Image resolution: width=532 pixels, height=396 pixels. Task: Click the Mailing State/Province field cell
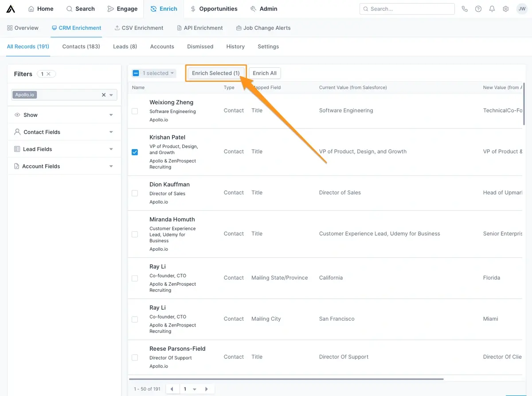click(279, 278)
